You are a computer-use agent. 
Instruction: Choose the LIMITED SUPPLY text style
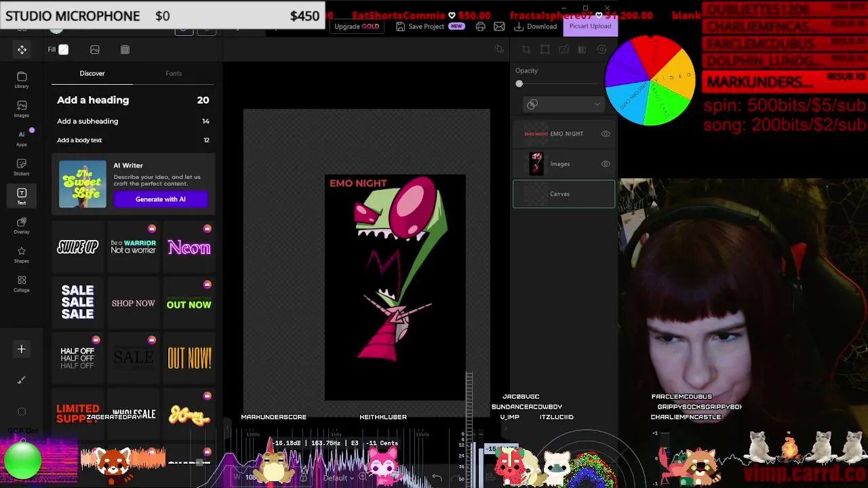[78, 413]
